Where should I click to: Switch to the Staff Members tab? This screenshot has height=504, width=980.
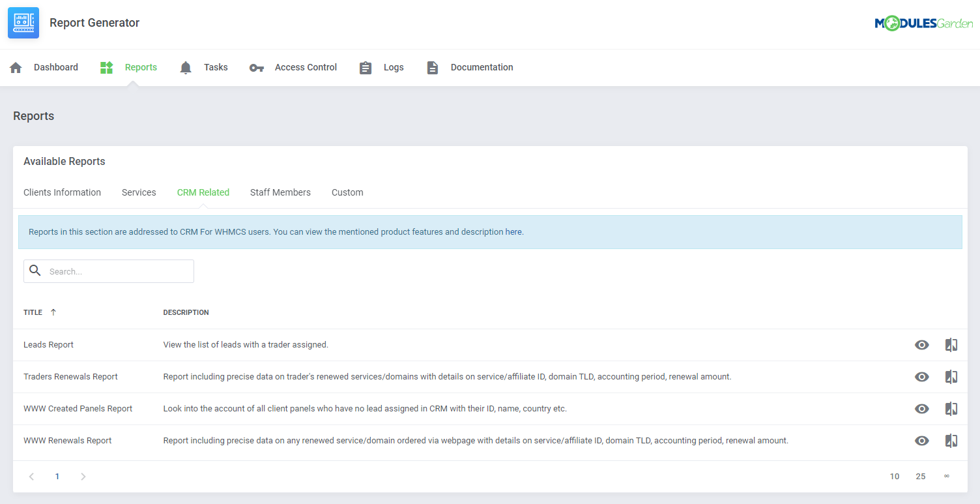pos(280,192)
